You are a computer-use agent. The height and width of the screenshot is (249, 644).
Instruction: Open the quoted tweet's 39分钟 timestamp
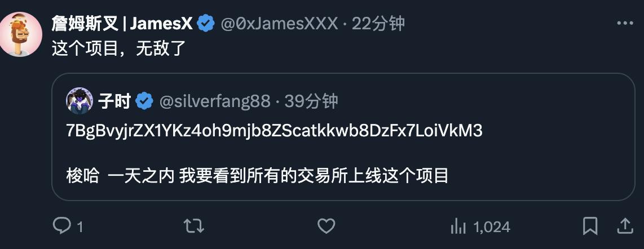pos(311,101)
